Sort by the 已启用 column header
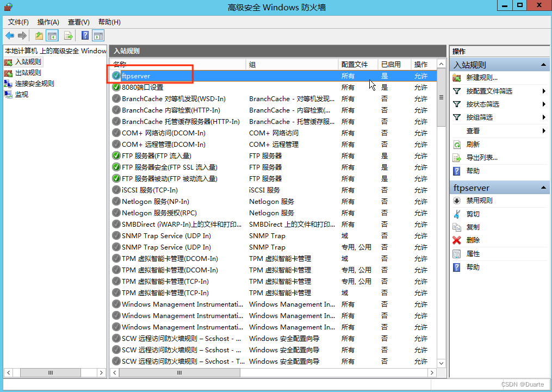Screen dimensions: 552x392 coord(394,64)
